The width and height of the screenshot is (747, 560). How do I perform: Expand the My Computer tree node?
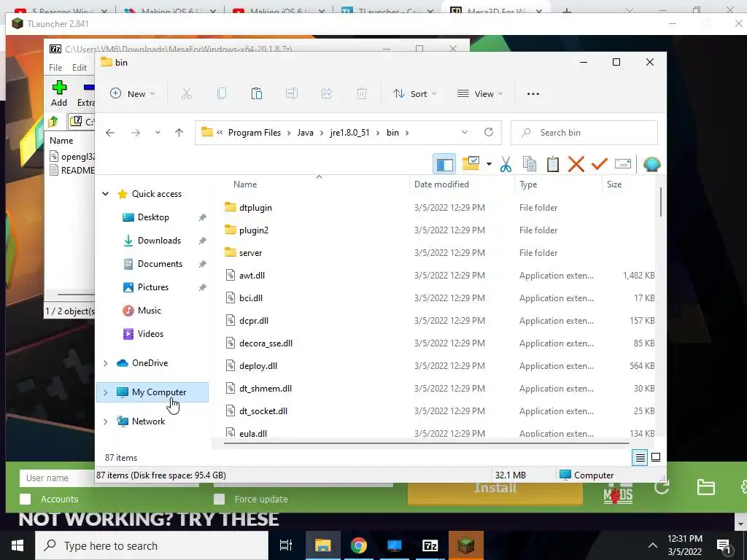(x=105, y=392)
